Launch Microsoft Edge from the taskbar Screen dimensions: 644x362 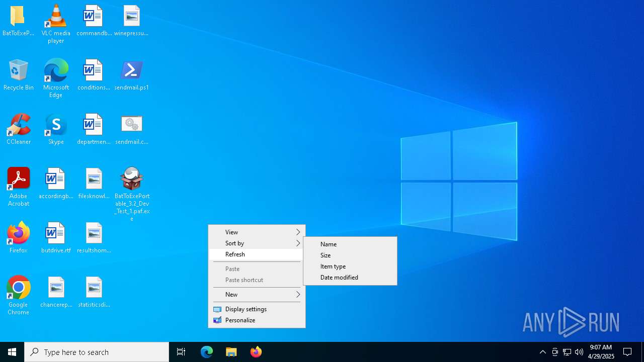[207, 352]
